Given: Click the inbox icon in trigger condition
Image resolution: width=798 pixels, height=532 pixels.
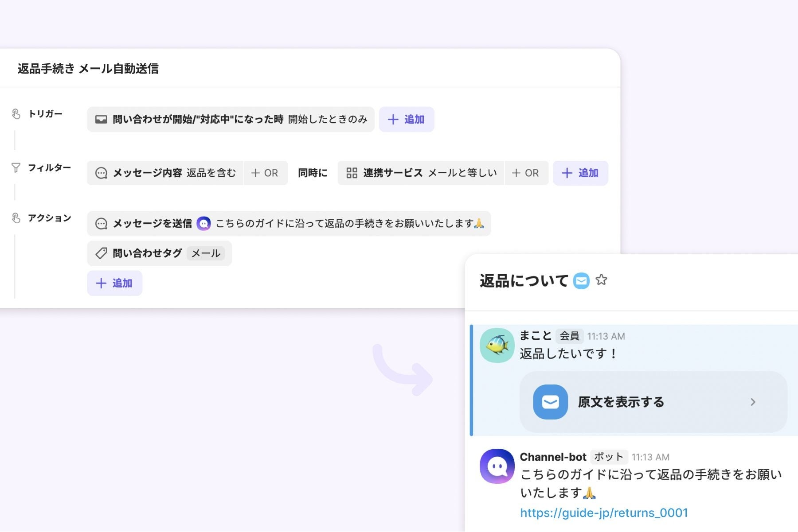Looking at the screenshot, I should click(x=101, y=119).
